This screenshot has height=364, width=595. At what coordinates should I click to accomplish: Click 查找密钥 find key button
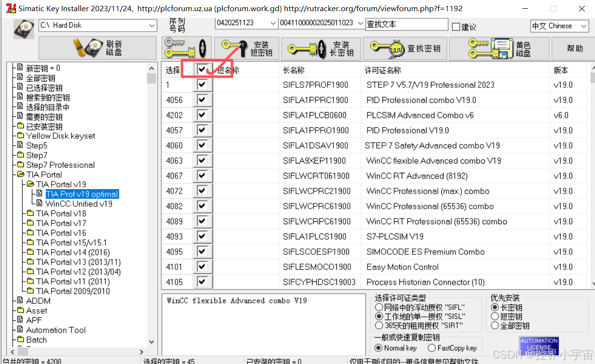[x=405, y=48]
